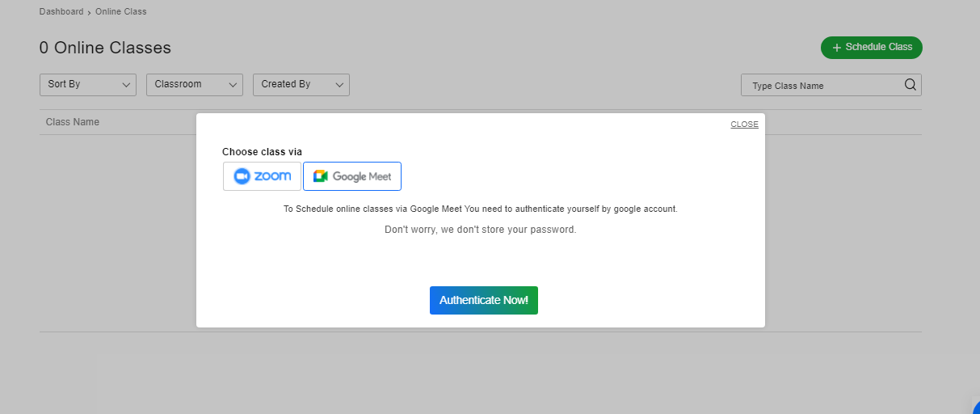Click the Authenticate Now! button

(x=484, y=300)
